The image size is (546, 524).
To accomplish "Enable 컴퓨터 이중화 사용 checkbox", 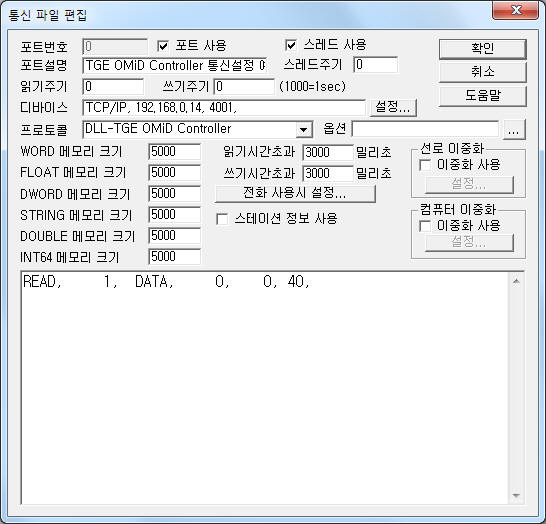I will [x=425, y=226].
